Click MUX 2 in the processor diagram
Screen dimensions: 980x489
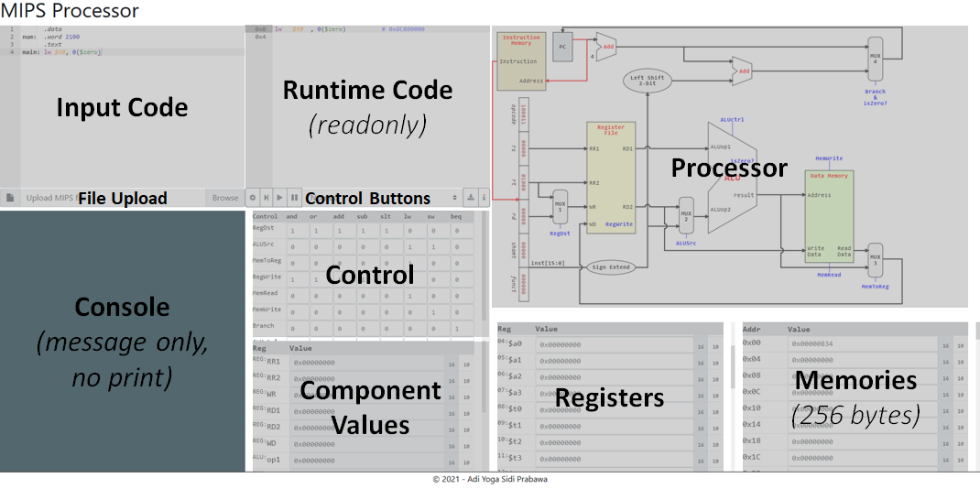pyautogui.click(x=686, y=216)
